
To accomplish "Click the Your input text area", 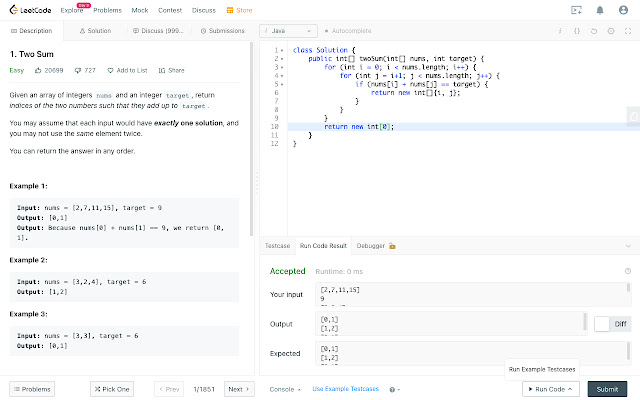I will coord(473,294).
